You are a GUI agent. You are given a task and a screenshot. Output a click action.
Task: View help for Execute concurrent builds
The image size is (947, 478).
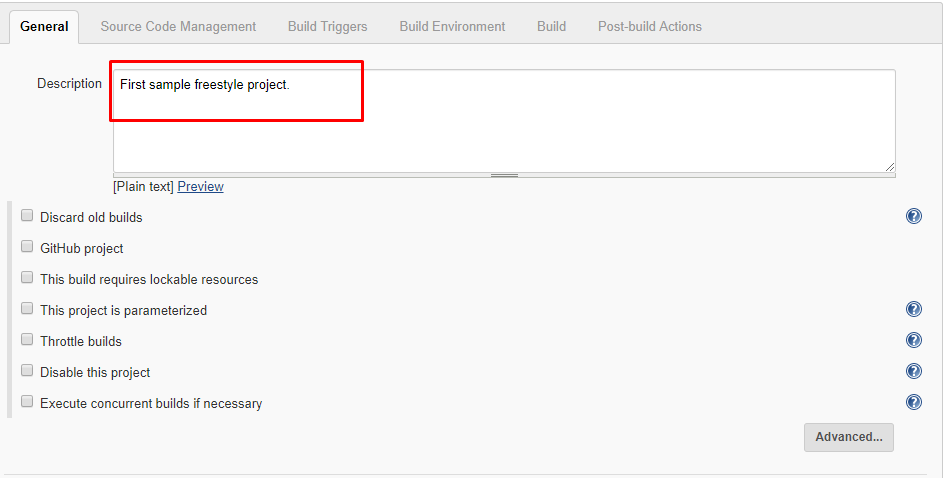[x=913, y=402]
